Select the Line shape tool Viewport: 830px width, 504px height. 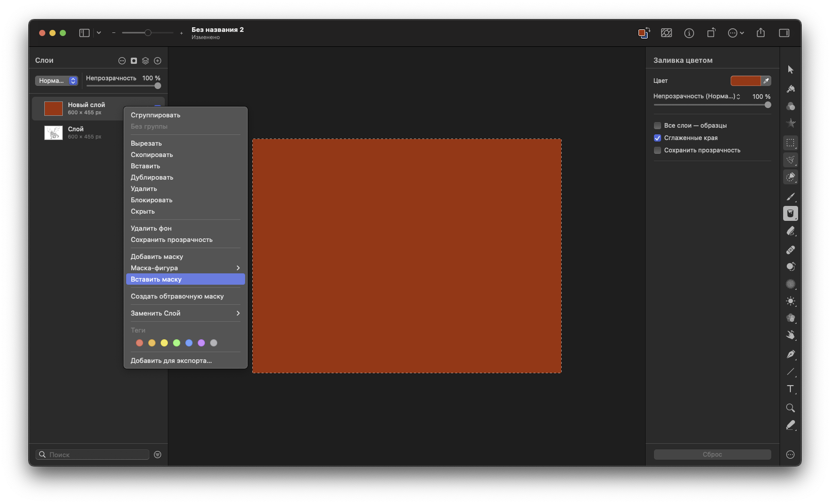790,372
